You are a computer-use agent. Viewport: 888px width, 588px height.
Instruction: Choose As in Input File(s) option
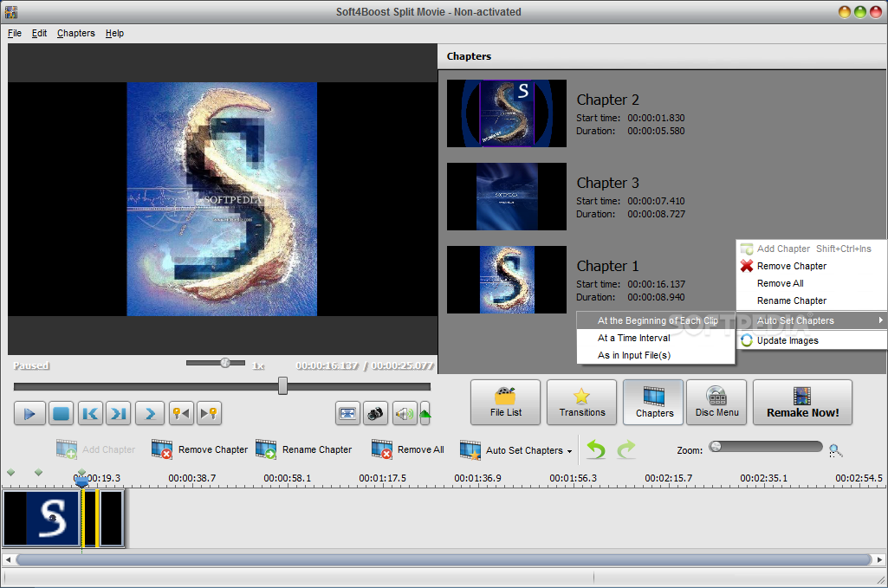click(x=656, y=355)
